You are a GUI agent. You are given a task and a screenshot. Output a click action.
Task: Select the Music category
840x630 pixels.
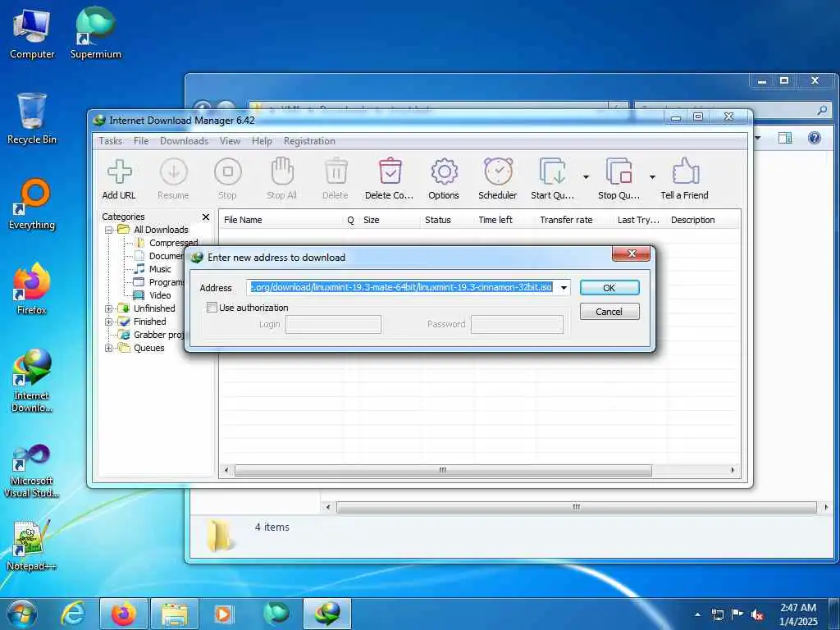click(x=153, y=269)
